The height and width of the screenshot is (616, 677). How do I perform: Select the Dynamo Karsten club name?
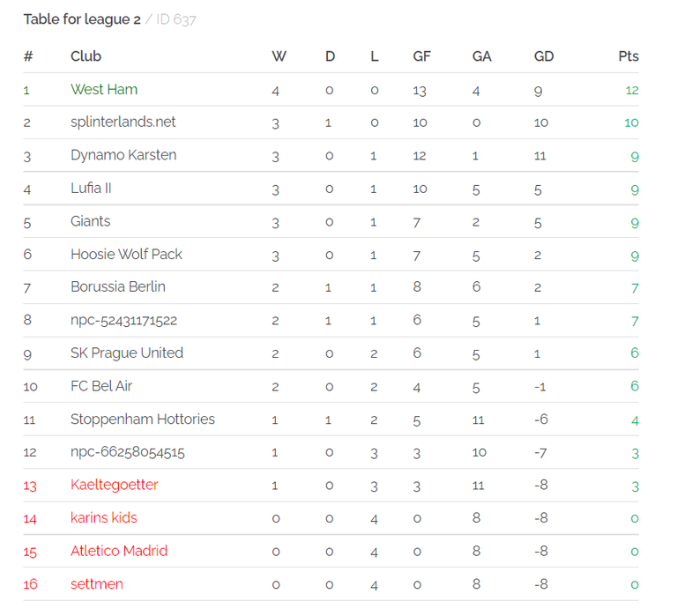tap(123, 155)
